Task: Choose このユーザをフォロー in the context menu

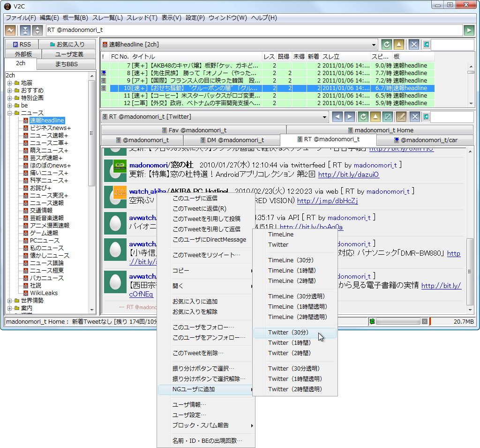Action: point(206,327)
